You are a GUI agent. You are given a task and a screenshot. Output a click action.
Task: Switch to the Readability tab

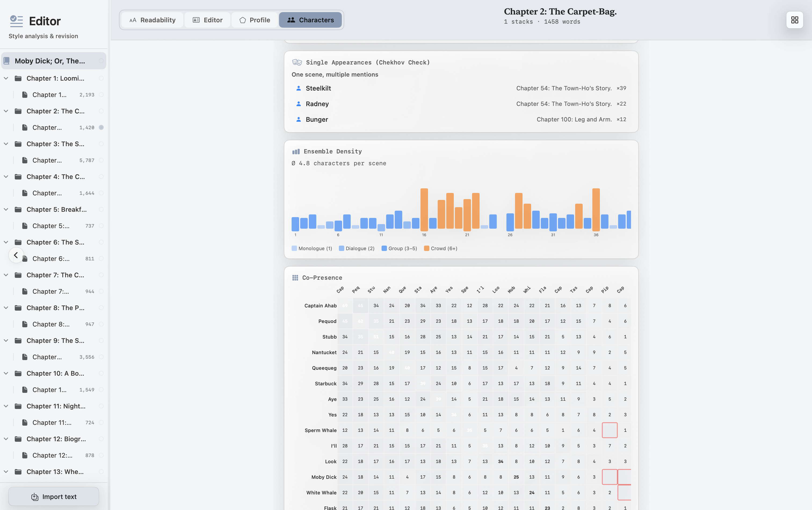pyautogui.click(x=152, y=20)
